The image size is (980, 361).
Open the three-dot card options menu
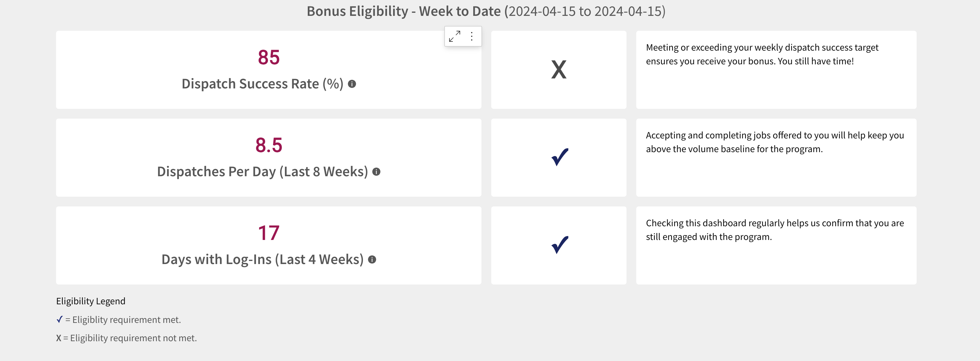pos(472,36)
